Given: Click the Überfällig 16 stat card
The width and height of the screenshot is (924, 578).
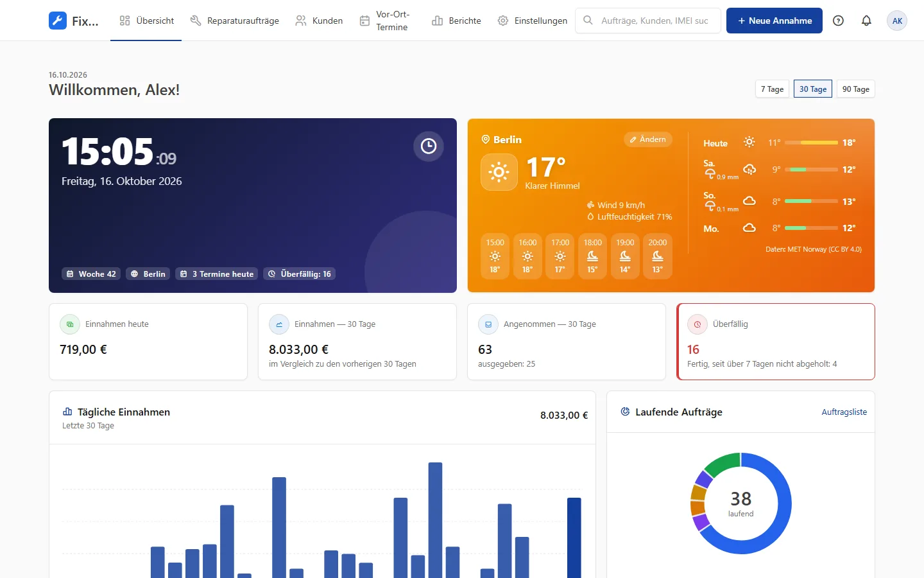Looking at the screenshot, I should tap(776, 342).
